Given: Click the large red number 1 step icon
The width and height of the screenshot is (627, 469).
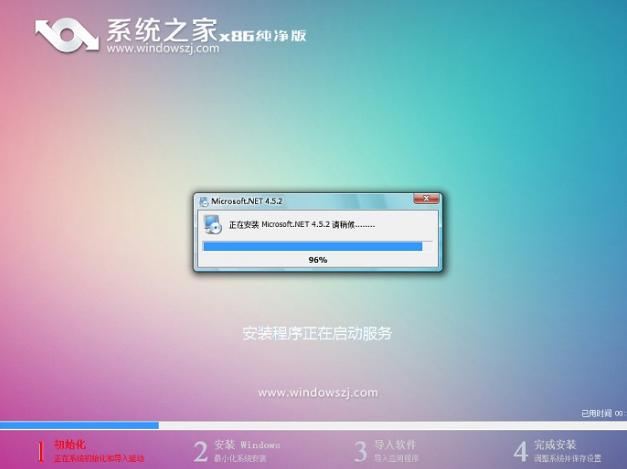Looking at the screenshot, I should click(39, 451).
